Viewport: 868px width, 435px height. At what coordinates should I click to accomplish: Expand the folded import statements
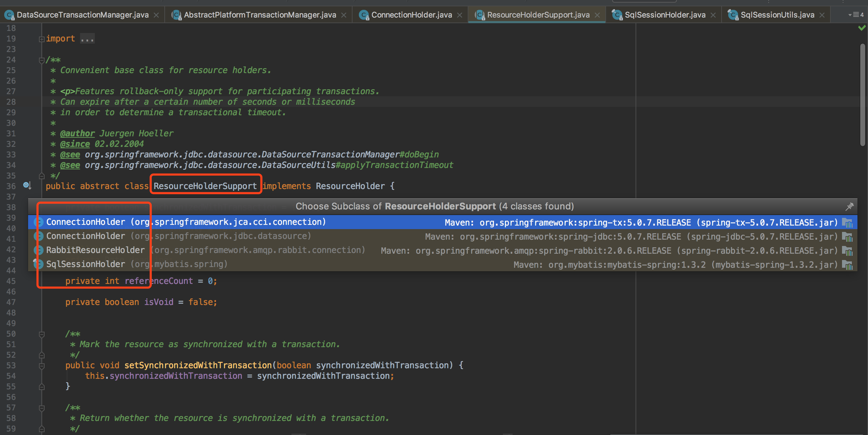41,39
